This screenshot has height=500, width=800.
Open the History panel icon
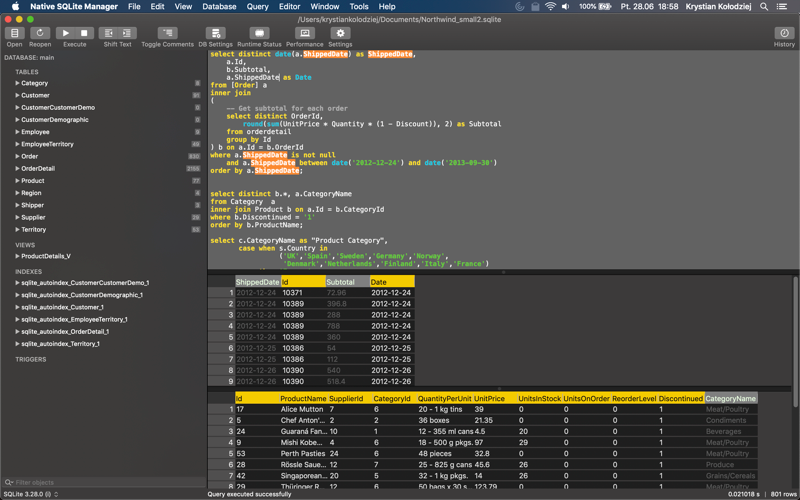pos(784,33)
